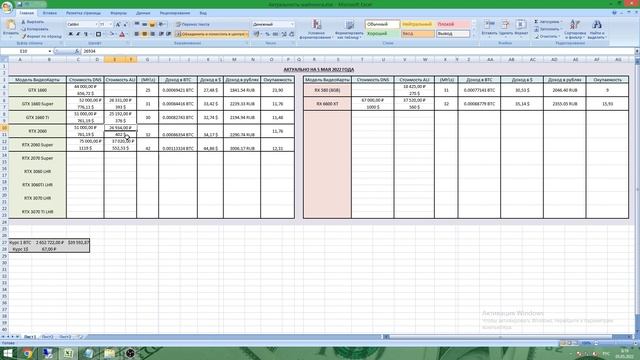Switch to the Главная (Home) ribbon tab

(x=27, y=13)
